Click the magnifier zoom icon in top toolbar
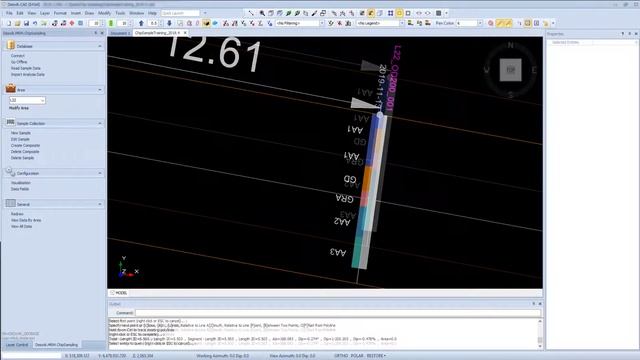The width and height of the screenshot is (640, 360). click(x=262, y=13)
